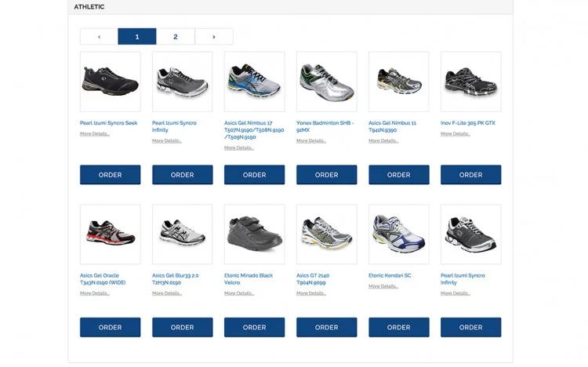Show More Details for Yonex Badminton SHB

click(x=311, y=141)
